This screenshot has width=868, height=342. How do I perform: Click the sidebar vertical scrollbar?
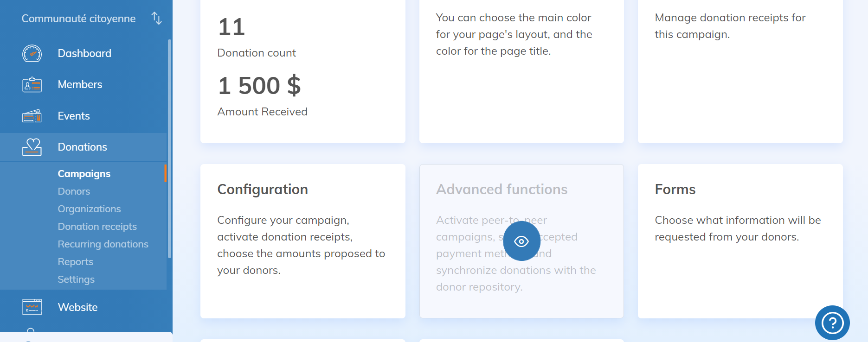tap(169, 148)
